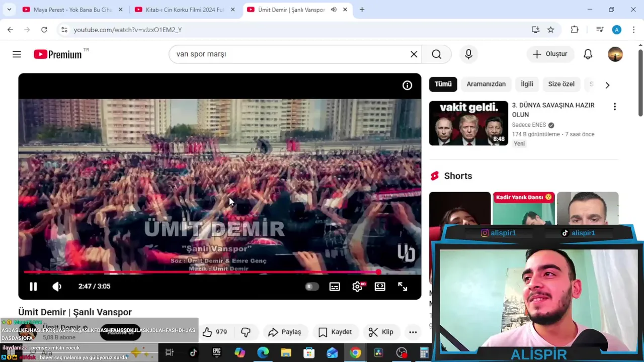Mute the video volume speaker
644x362 pixels.
tap(57, 287)
